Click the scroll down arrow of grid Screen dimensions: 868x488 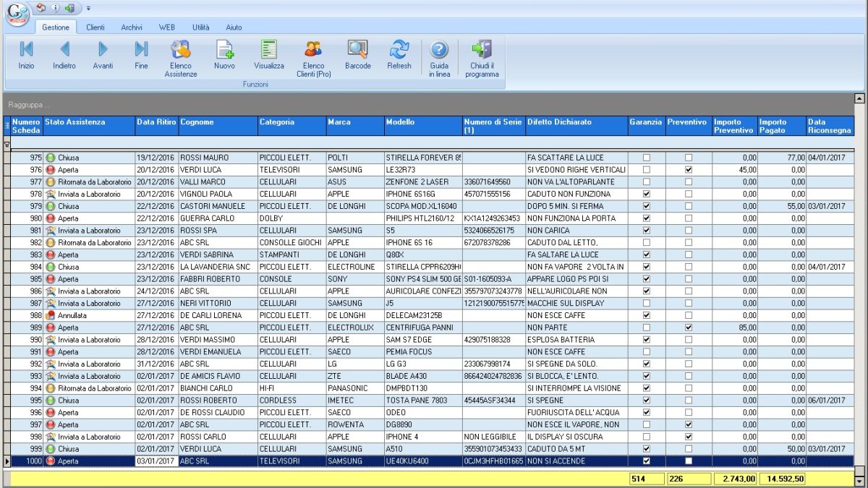pyautogui.click(x=860, y=481)
